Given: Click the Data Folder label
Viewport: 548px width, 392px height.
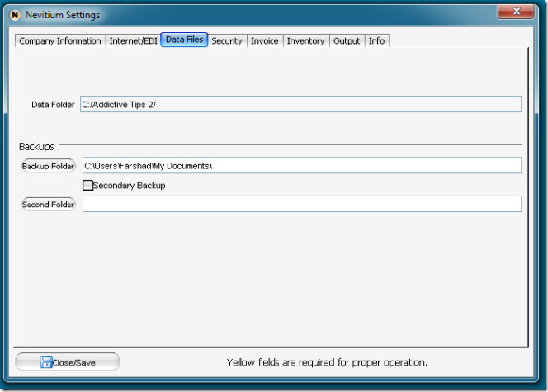Looking at the screenshot, I should coord(53,105).
